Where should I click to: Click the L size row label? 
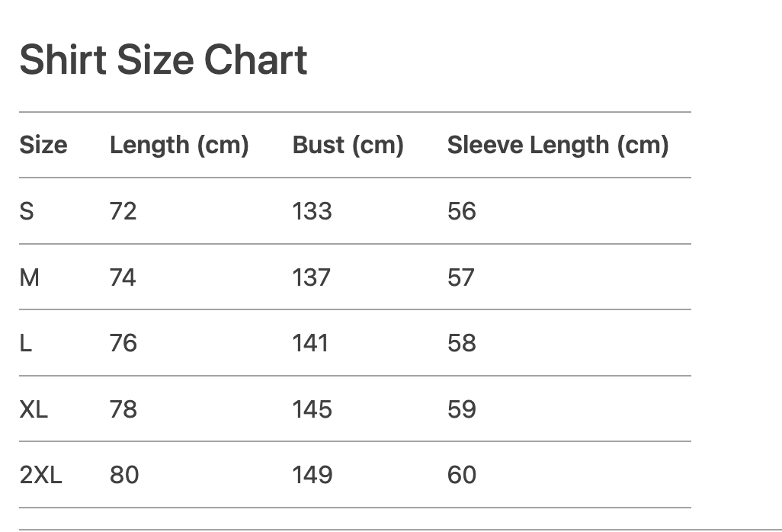coord(26,343)
